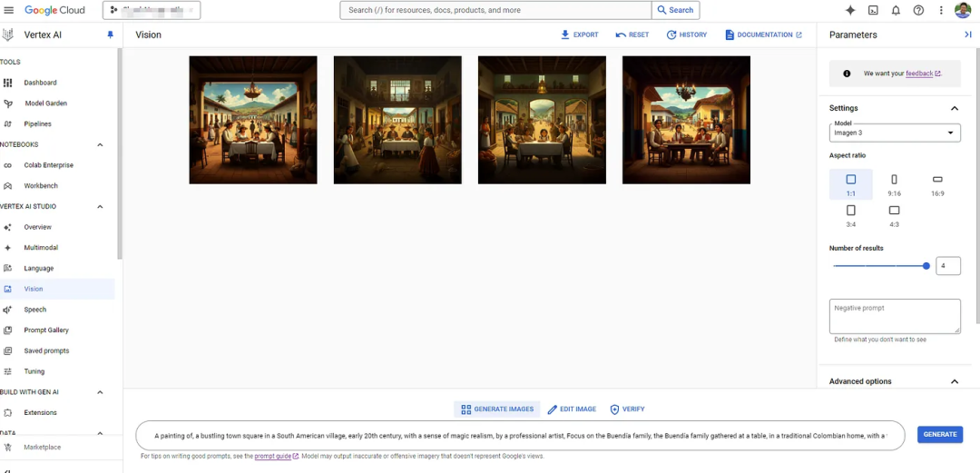
Task: Switch to Generate Images mode
Action: pos(497,409)
